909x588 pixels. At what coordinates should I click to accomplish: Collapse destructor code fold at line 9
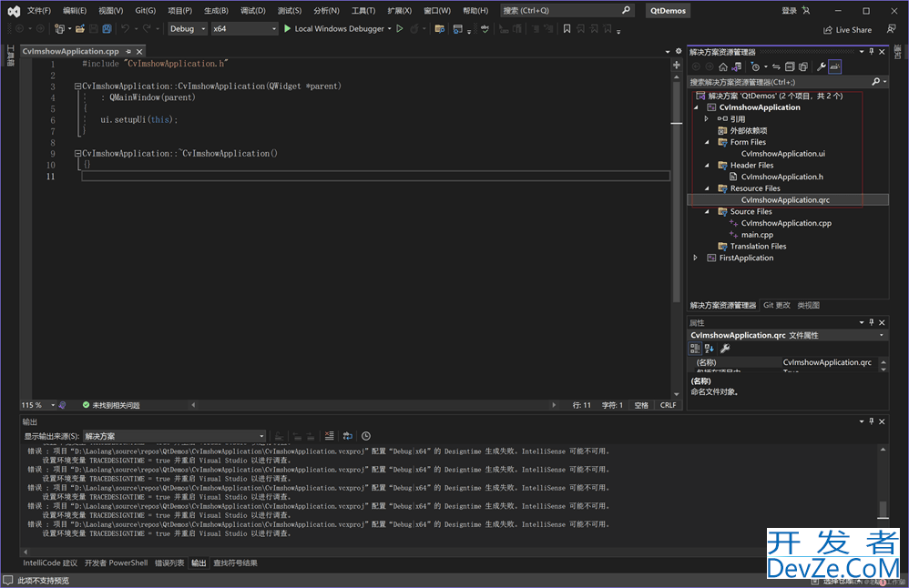pyautogui.click(x=77, y=154)
